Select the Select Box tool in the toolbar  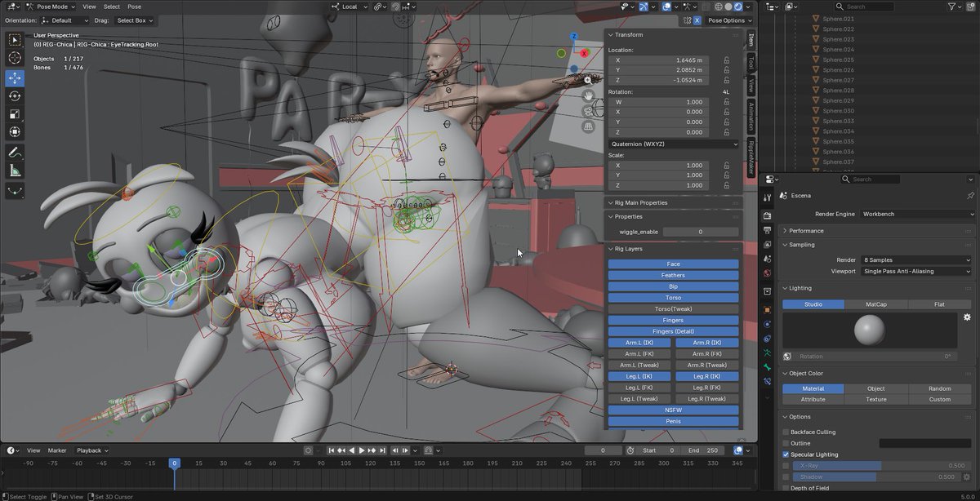(15, 40)
